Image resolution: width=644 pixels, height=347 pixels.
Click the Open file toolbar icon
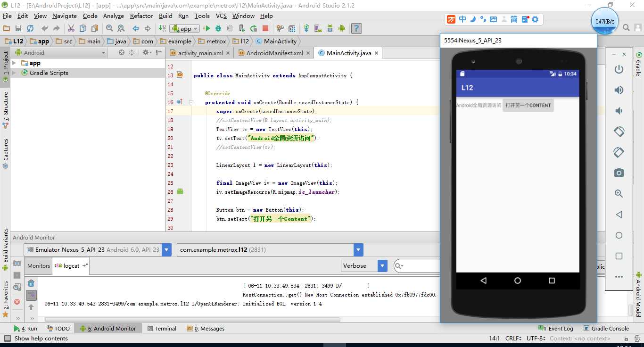(7, 28)
